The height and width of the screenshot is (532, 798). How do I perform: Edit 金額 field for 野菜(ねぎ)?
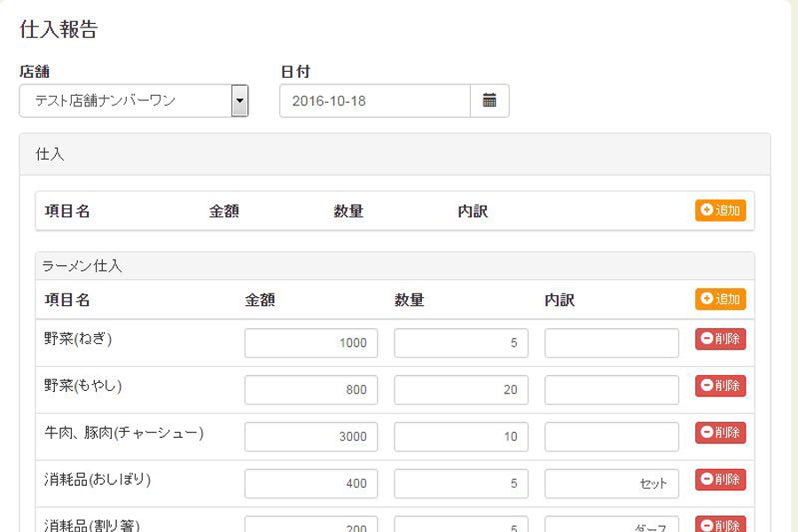coord(311,343)
